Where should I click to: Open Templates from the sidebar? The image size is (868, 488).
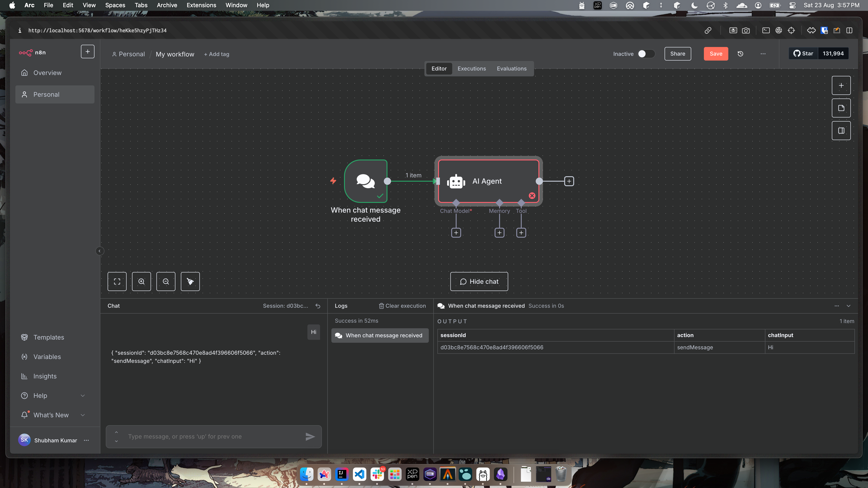pyautogui.click(x=49, y=337)
